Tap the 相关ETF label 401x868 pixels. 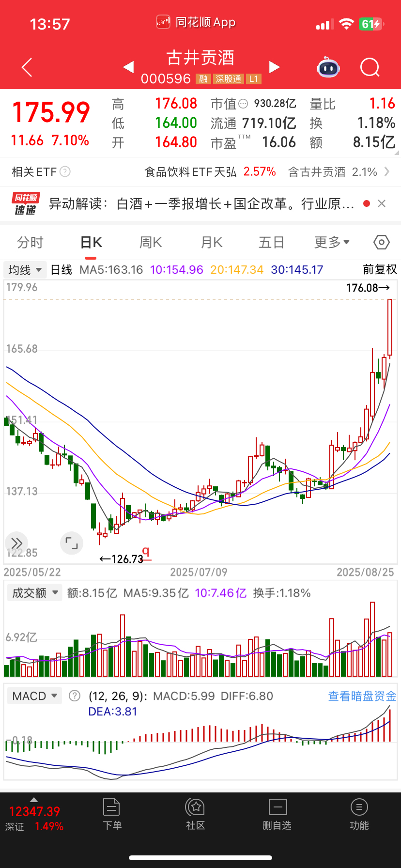point(34,172)
